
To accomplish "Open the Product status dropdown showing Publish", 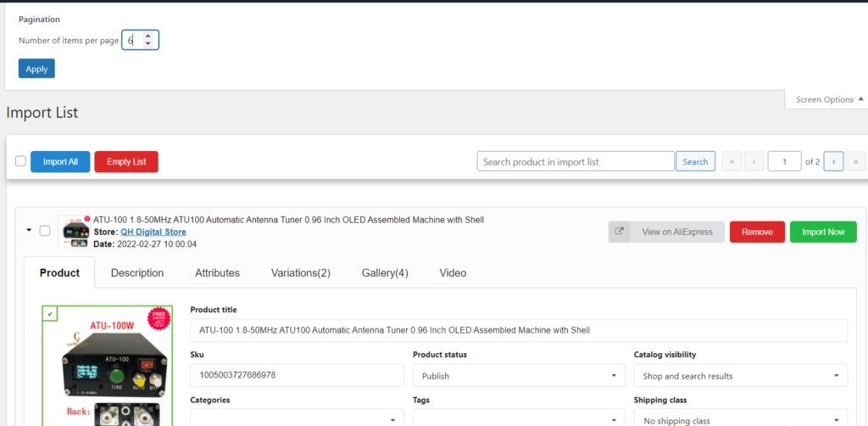I will (519, 376).
